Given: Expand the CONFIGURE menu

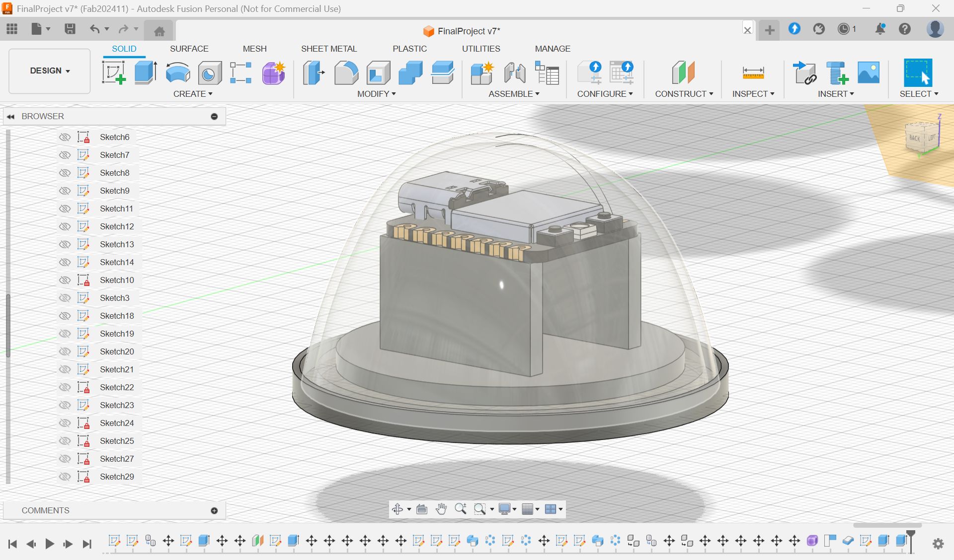Looking at the screenshot, I should [x=605, y=94].
